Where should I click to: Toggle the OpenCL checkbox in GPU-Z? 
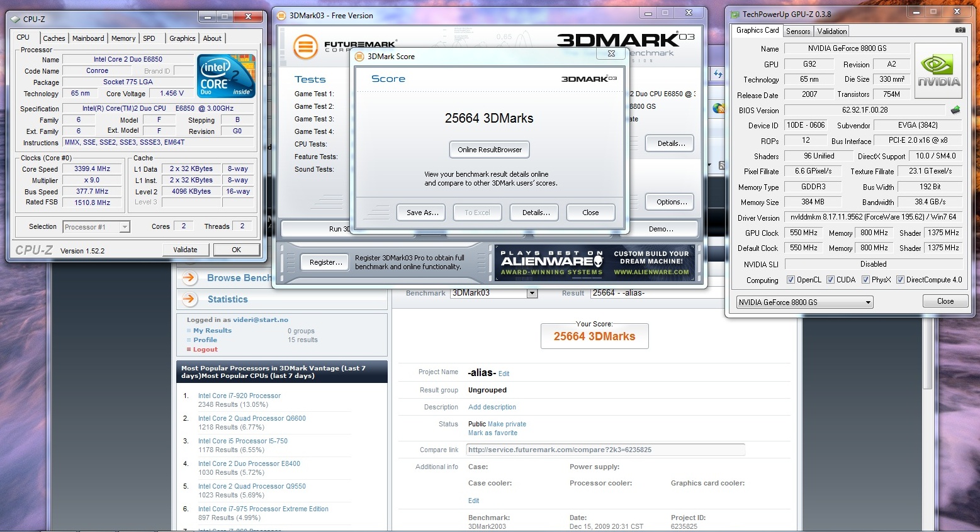click(791, 280)
